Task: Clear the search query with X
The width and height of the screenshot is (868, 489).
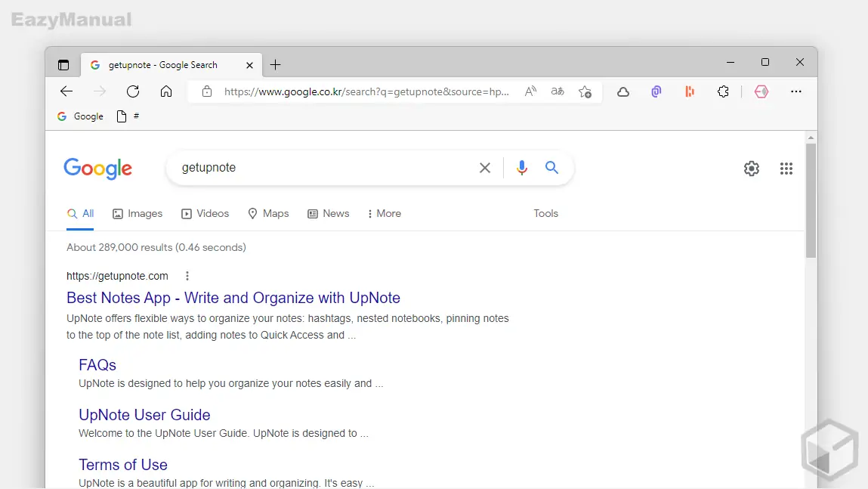Action: (x=485, y=168)
